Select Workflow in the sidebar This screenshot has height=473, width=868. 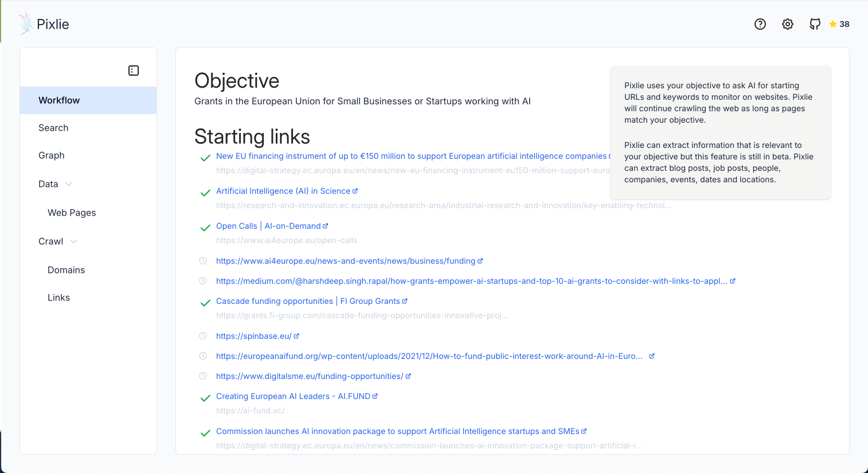click(88, 100)
